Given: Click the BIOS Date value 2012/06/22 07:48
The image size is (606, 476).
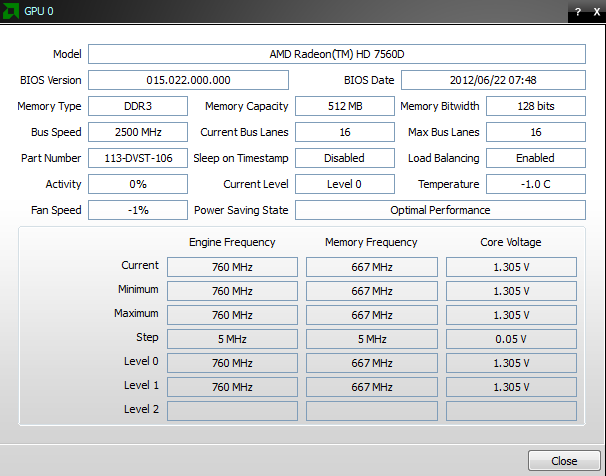Looking at the screenshot, I should pyautogui.click(x=493, y=80).
